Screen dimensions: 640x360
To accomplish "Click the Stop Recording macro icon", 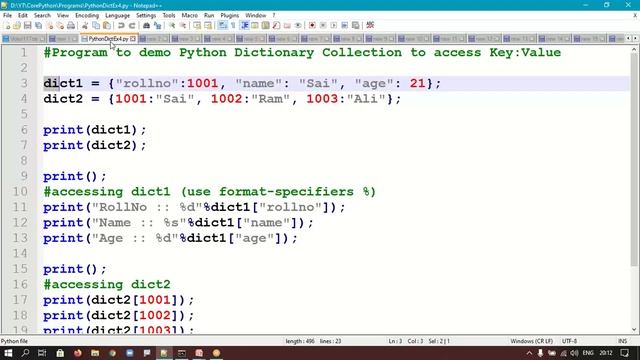I will pos(323,25).
